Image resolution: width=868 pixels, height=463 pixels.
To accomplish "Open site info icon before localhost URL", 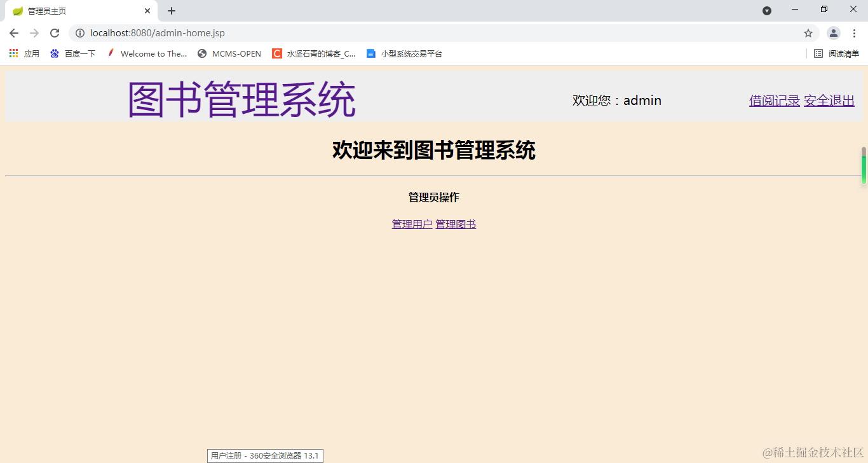I will click(79, 32).
